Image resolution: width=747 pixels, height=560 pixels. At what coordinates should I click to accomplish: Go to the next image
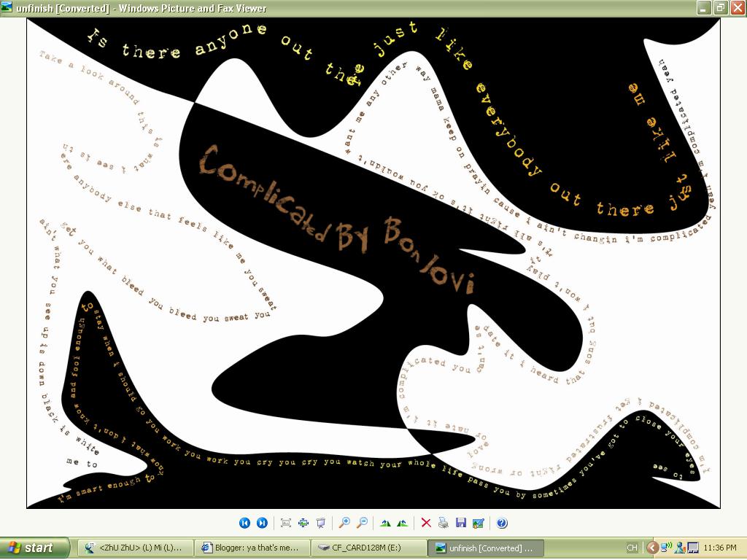click(262, 523)
